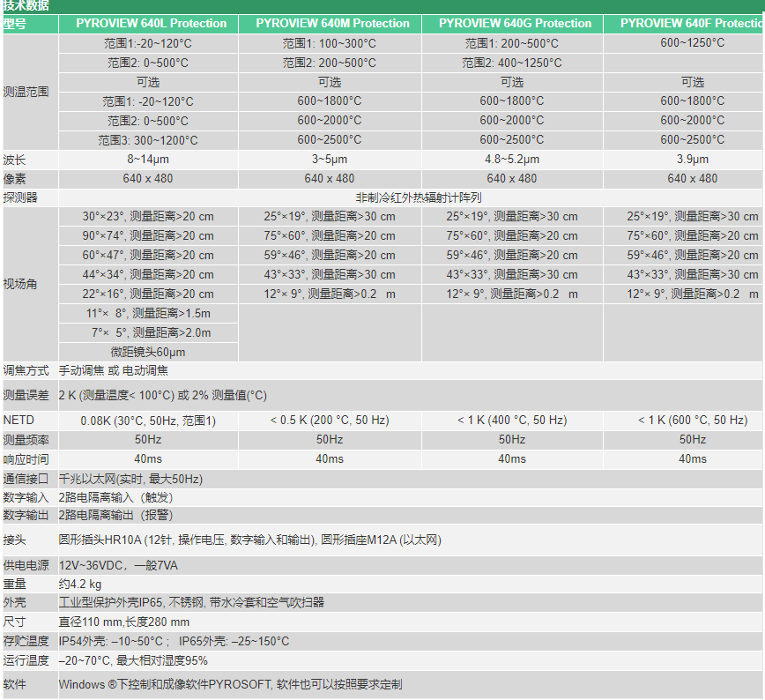Select the 非制冷红外热辐射计阵列 text

tap(419, 197)
